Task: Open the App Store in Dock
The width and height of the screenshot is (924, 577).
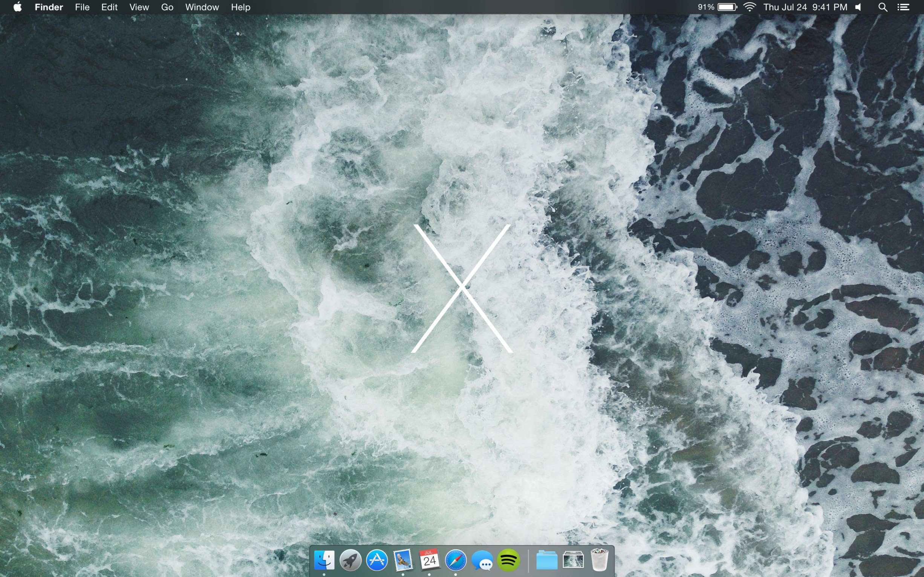Action: pyautogui.click(x=377, y=560)
